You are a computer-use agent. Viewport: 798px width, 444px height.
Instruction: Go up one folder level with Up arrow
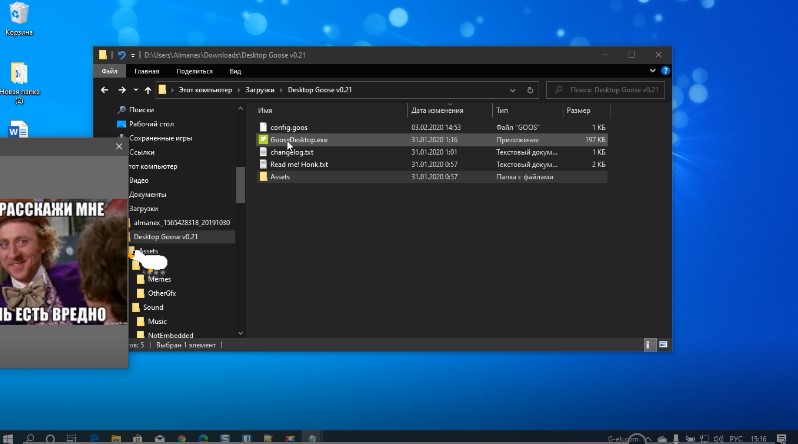coord(148,90)
